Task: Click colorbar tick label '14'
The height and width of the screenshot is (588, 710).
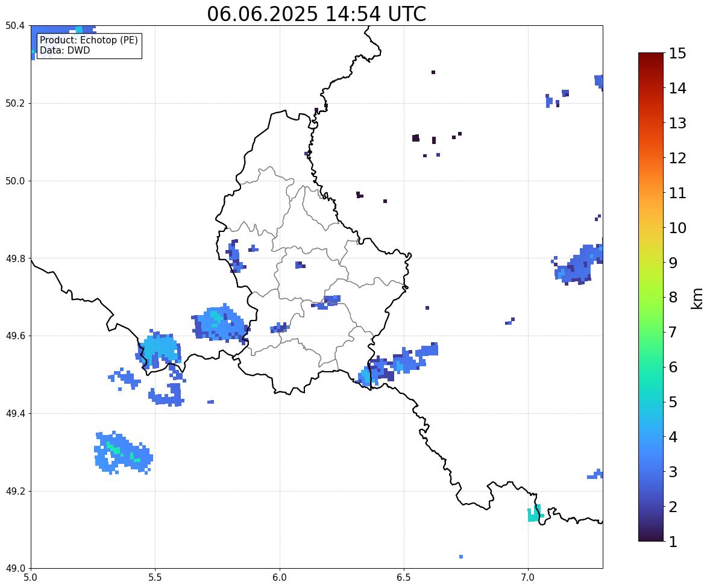Action: pos(677,89)
